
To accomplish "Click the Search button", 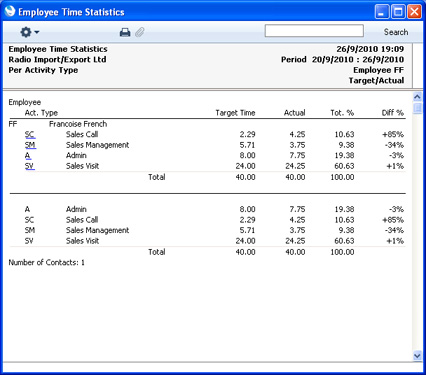I will coord(396,32).
